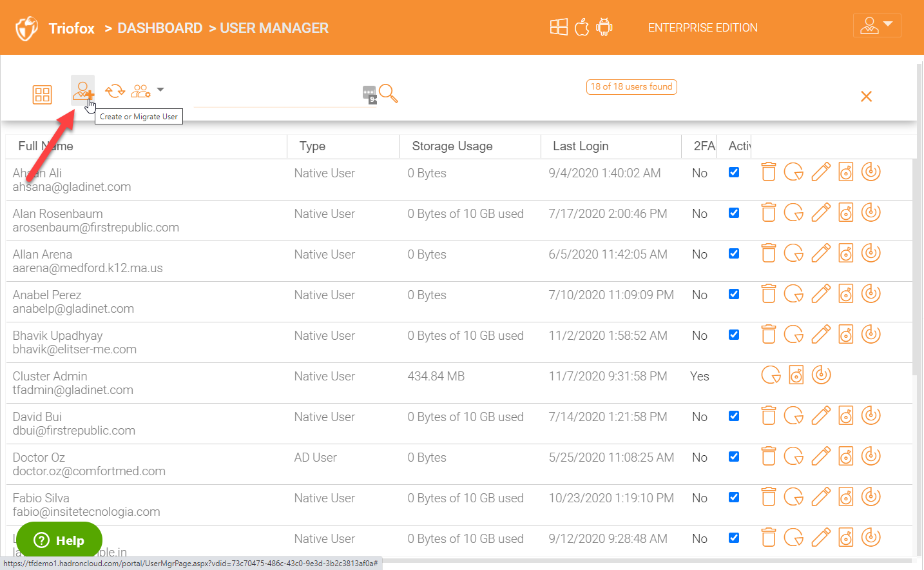
Task: Open the disk icon for Alan Rosenbaum
Action: point(846,213)
